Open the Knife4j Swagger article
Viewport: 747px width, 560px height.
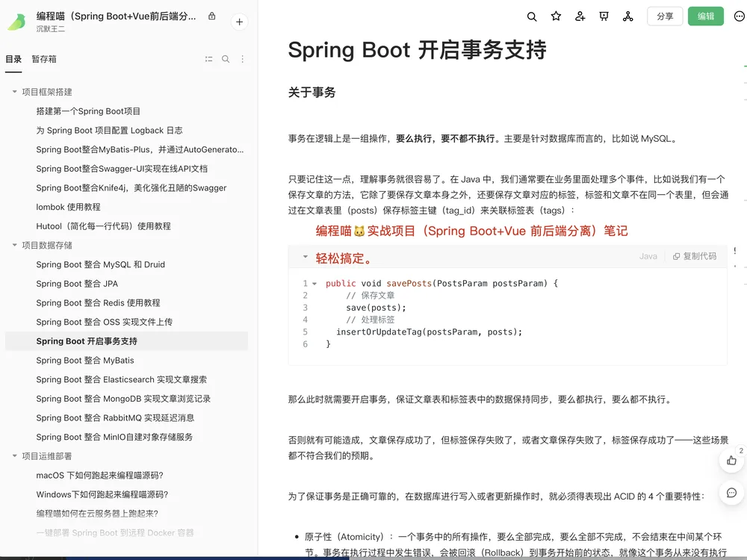tap(131, 187)
